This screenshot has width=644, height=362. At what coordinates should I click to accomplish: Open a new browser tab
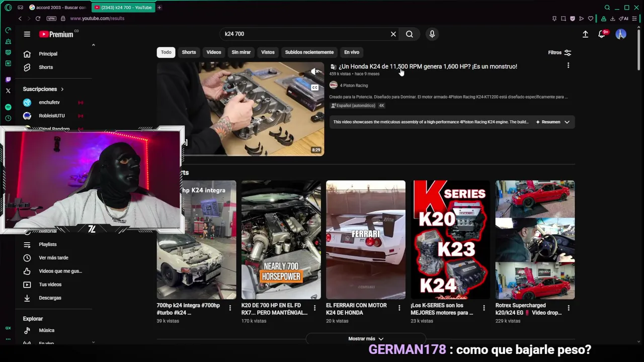[x=159, y=8]
